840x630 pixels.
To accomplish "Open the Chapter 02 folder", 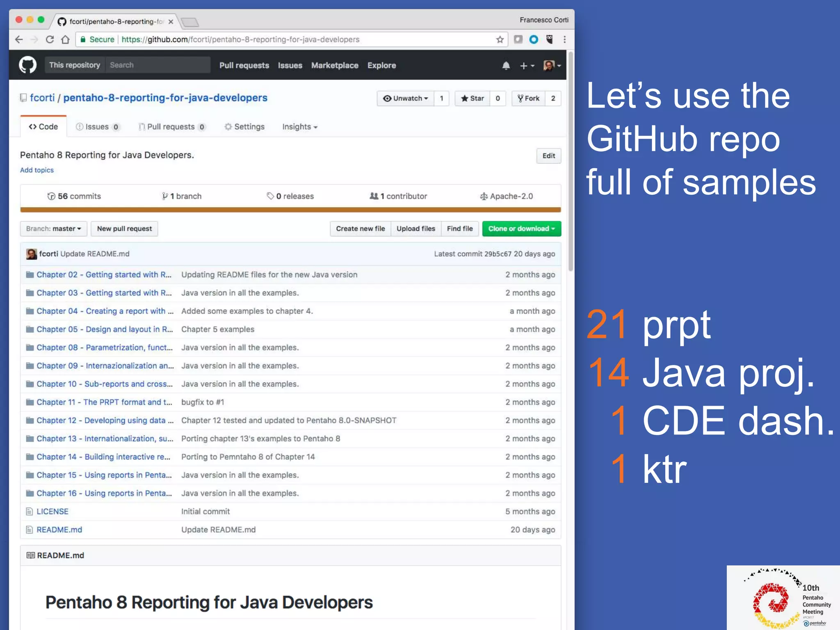I will click(x=104, y=275).
